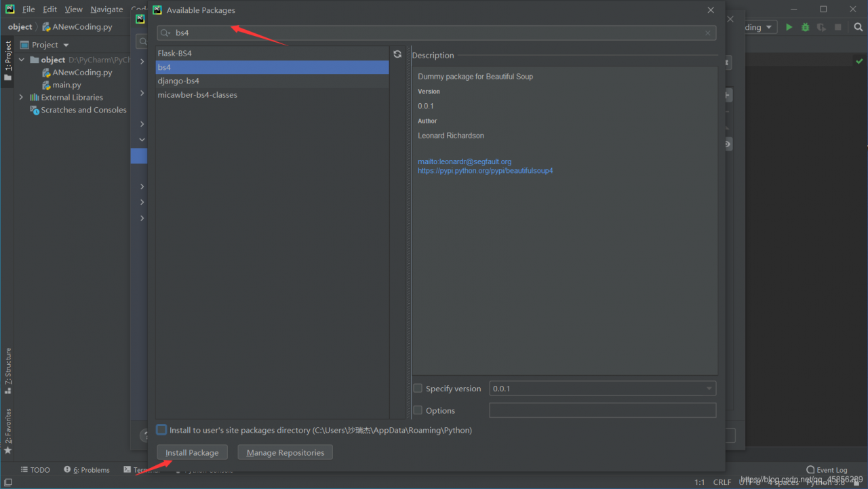The image size is (868, 489).
Task: Click the search magnifier icon in Available Packages
Action: click(165, 33)
